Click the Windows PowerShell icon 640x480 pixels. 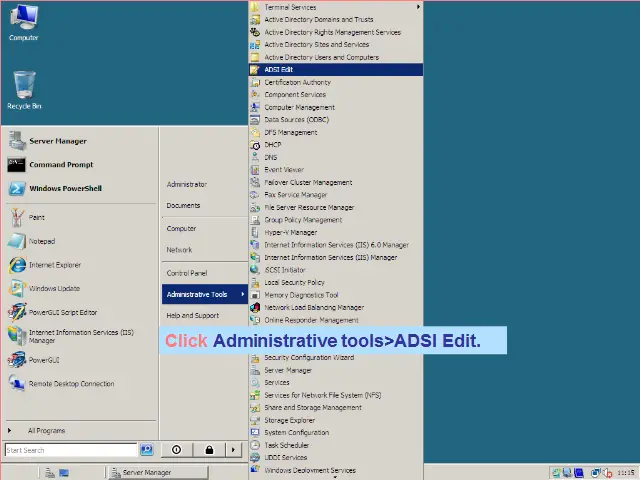click(17, 188)
